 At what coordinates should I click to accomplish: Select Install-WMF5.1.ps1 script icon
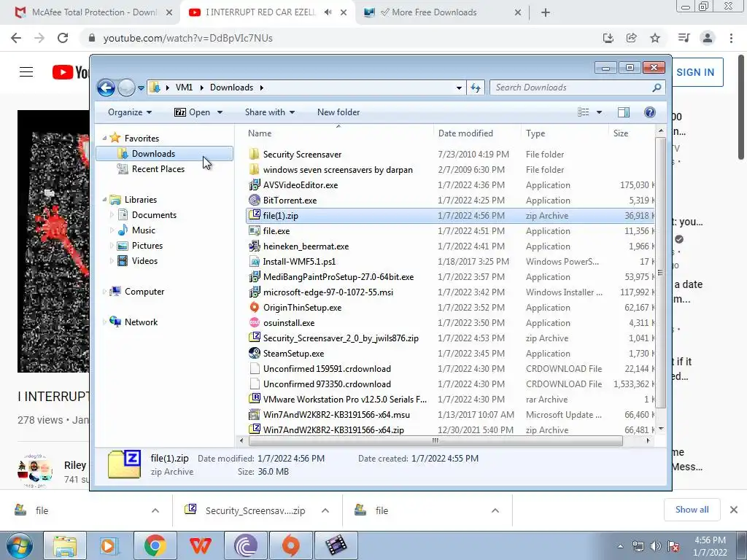point(255,262)
